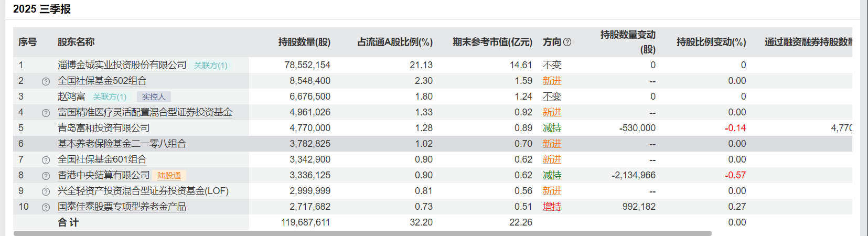Click question icon beside 香港中央结算有限公司
868x236 pixels.
click(x=46, y=176)
